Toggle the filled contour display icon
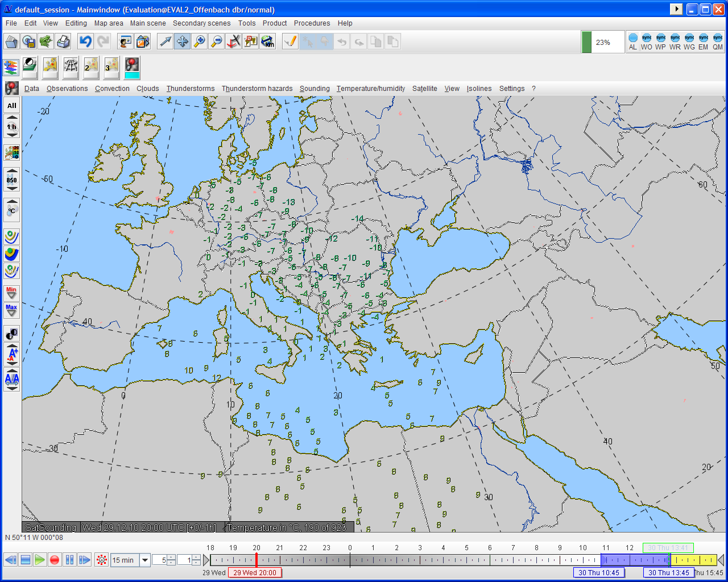This screenshot has height=582, width=728. [x=12, y=253]
